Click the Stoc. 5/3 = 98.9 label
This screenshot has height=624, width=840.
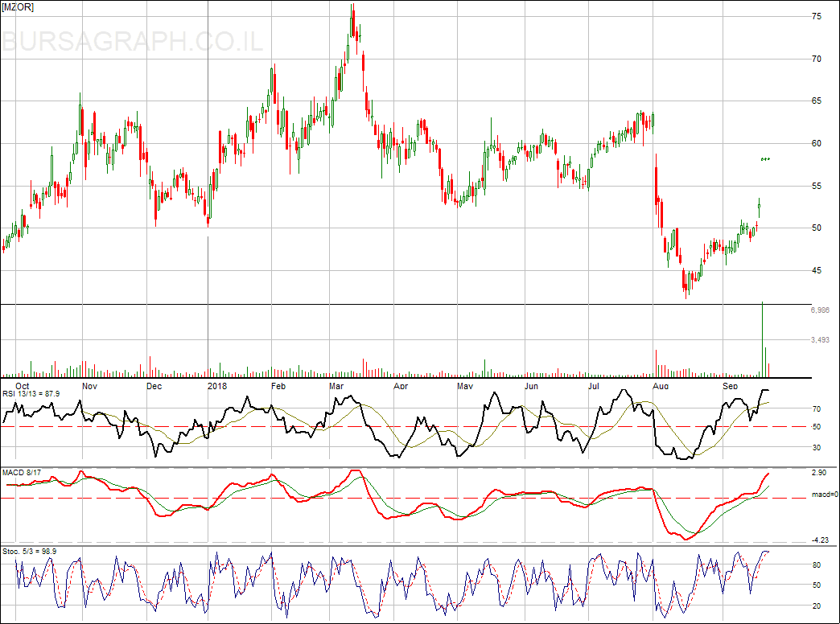coord(30,551)
